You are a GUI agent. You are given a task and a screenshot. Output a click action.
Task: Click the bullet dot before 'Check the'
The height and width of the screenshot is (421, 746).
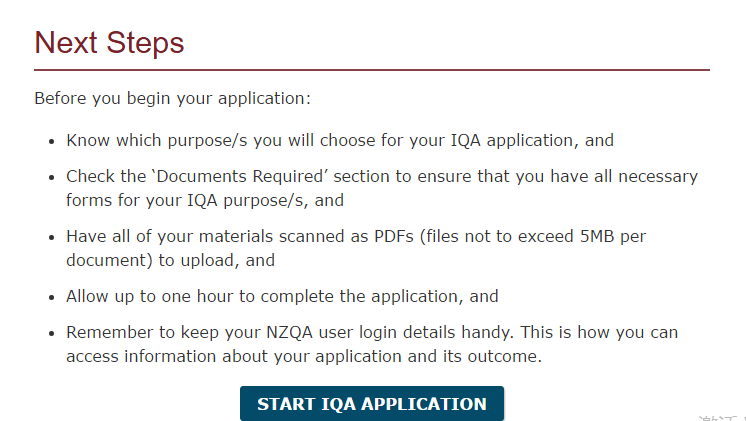point(52,177)
